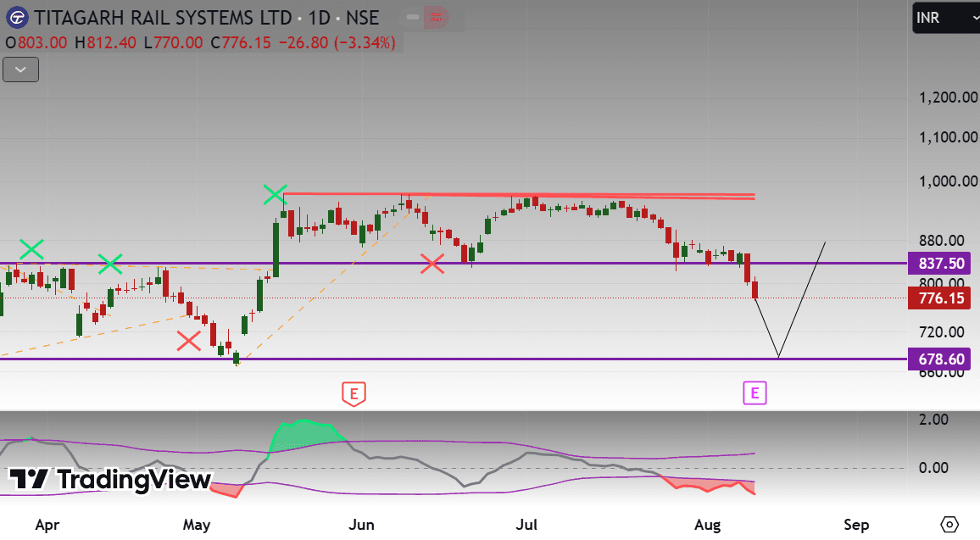Click the red E earnings marker near June
The height and width of the screenshot is (540, 980).
pyautogui.click(x=354, y=394)
